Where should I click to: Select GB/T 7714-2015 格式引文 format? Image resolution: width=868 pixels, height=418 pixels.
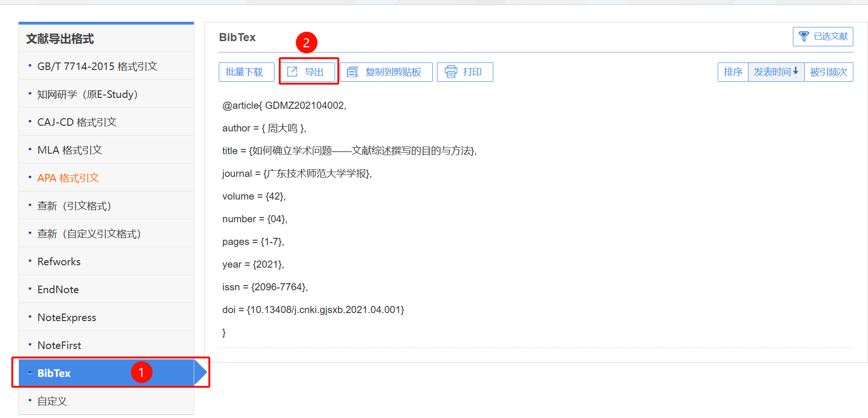[97, 66]
